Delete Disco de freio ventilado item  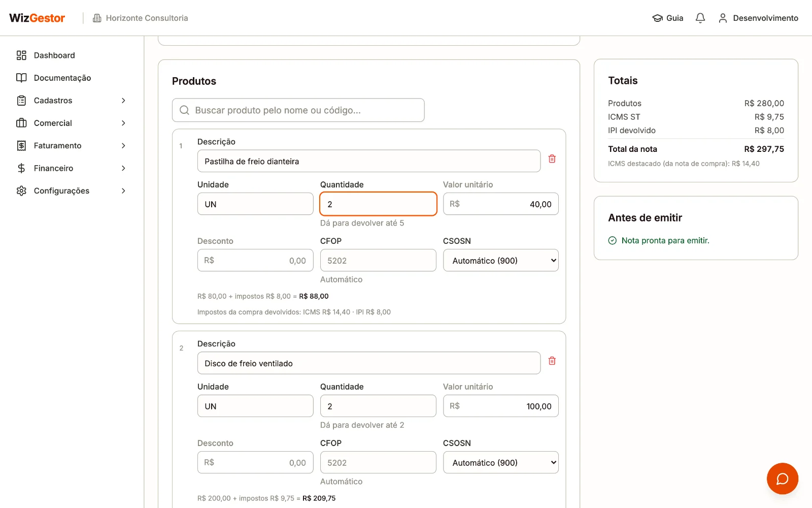(x=552, y=361)
